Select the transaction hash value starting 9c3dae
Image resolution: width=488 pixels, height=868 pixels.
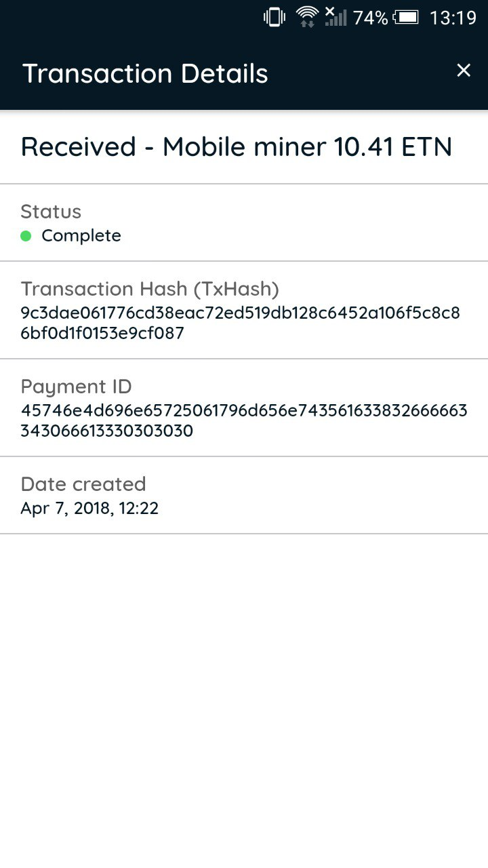(x=241, y=313)
